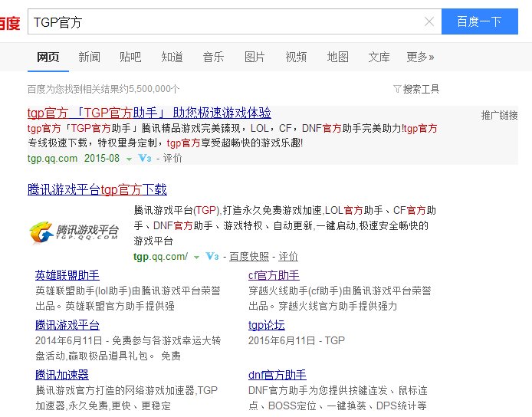Switch to the 地图 tab
Image resolution: width=532 pixels, height=417 pixels.
(337, 57)
